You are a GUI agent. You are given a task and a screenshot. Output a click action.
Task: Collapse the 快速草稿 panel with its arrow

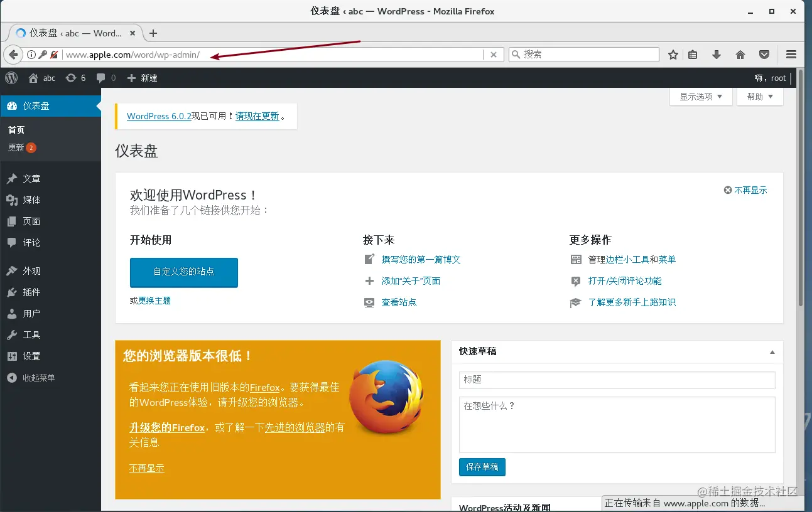tap(772, 351)
